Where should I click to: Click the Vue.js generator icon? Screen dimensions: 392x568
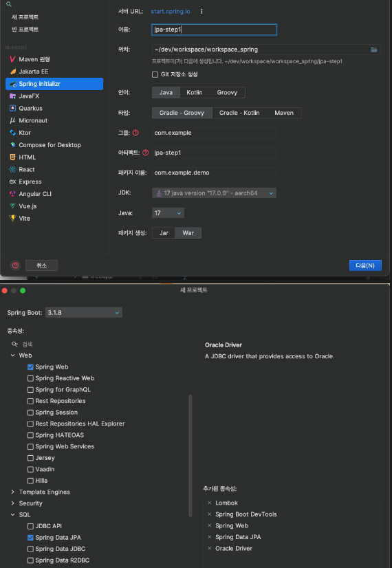pyautogui.click(x=12, y=206)
